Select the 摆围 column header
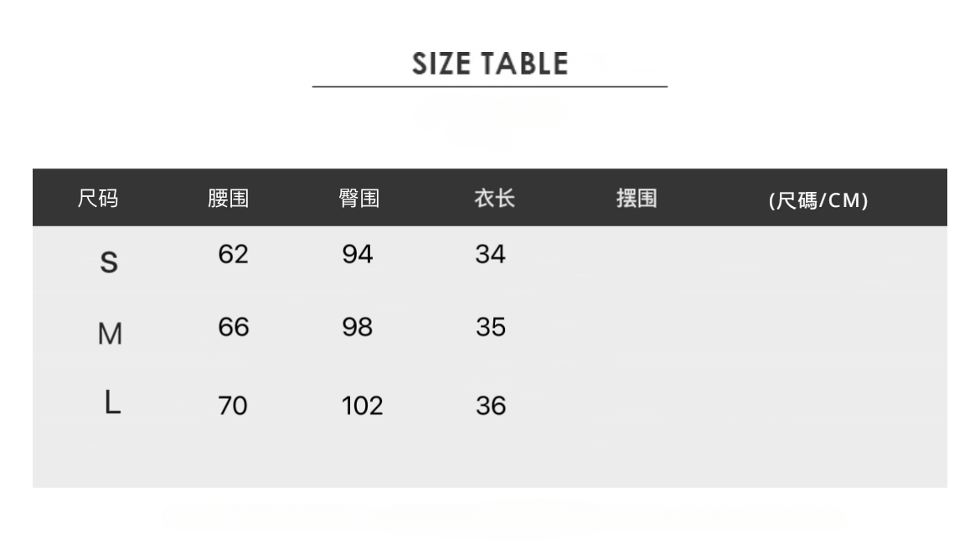 tap(637, 199)
